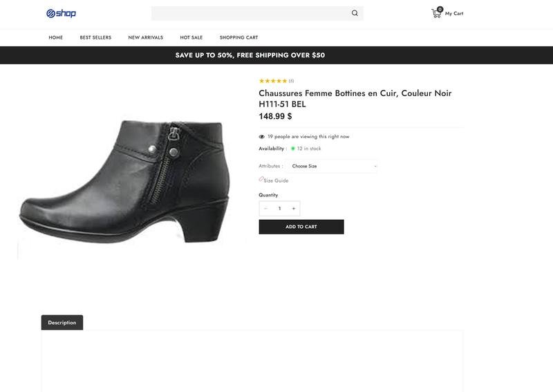The width and height of the screenshot is (553, 392).
Task: Click the Size Guide link
Action: [x=276, y=180]
